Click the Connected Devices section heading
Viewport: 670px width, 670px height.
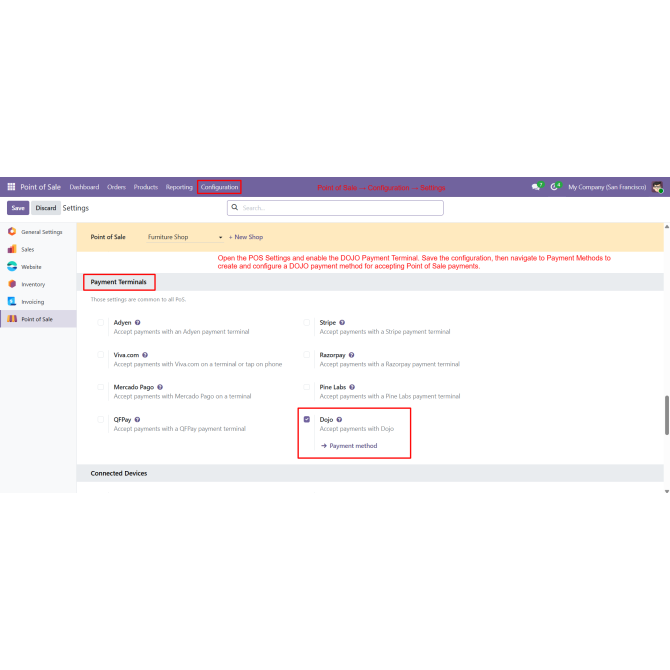(119, 473)
